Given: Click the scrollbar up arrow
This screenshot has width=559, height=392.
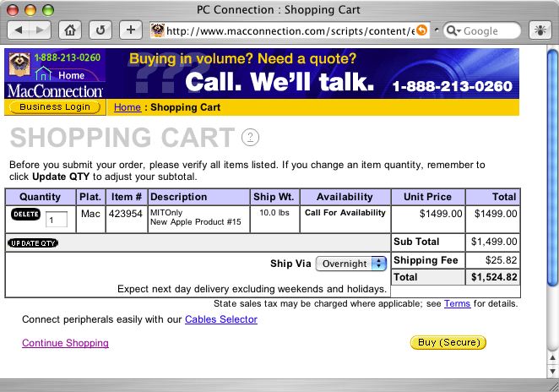Looking at the screenshot, I should pyautogui.click(x=553, y=357).
